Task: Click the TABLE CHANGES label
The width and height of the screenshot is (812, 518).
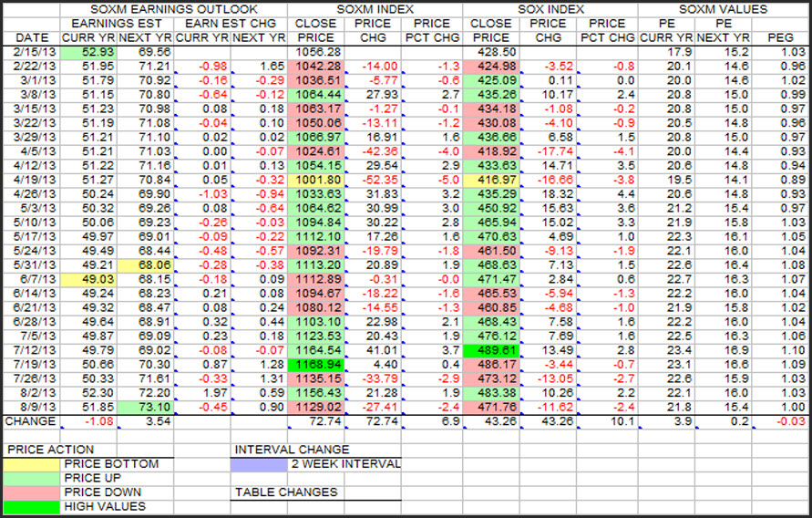Action: (286, 492)
